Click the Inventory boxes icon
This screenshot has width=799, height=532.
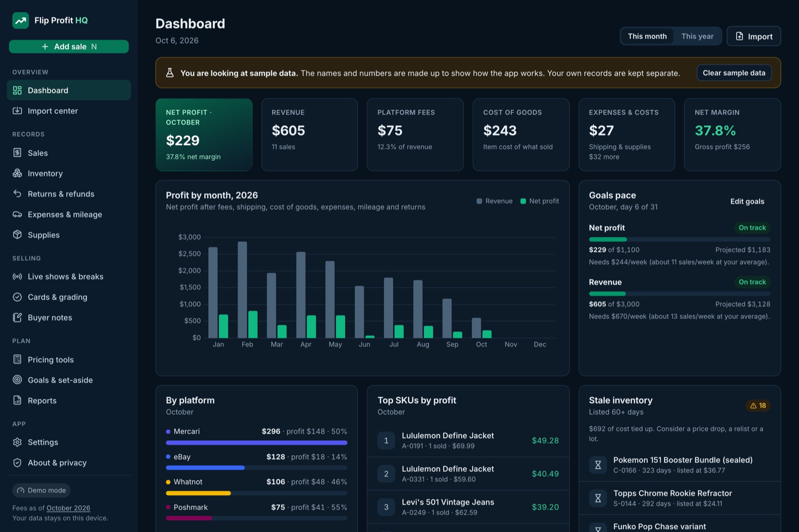(17, 173)
